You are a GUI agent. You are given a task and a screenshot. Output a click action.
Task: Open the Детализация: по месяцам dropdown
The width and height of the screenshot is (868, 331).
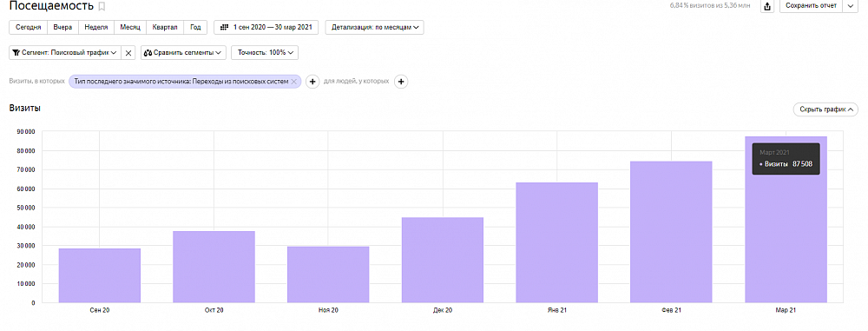(x=375, y=27)
